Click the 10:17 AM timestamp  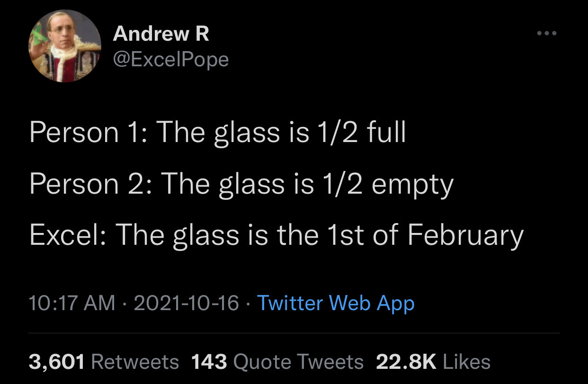pos(72,303)
